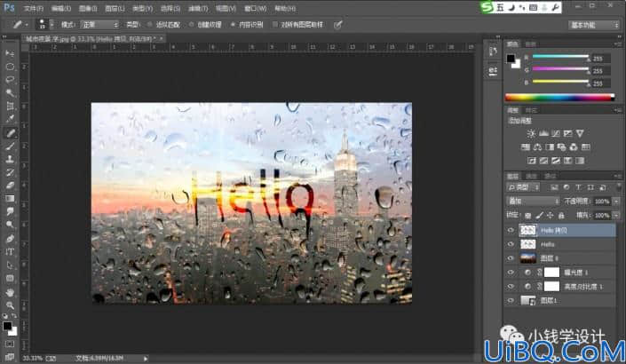Select the 创建纹理 radio option
This screenshot has width=626, height=364.
[192, 25]
